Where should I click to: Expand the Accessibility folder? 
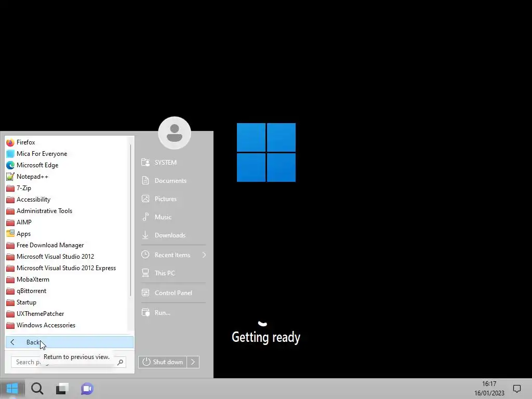(x=66, y=199)
